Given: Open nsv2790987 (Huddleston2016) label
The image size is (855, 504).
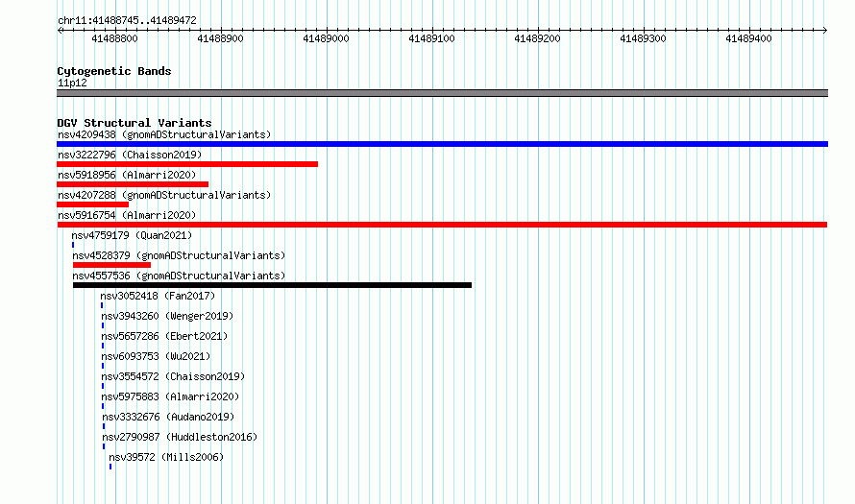Looking at the screenshot, I should tap(180, 437).
